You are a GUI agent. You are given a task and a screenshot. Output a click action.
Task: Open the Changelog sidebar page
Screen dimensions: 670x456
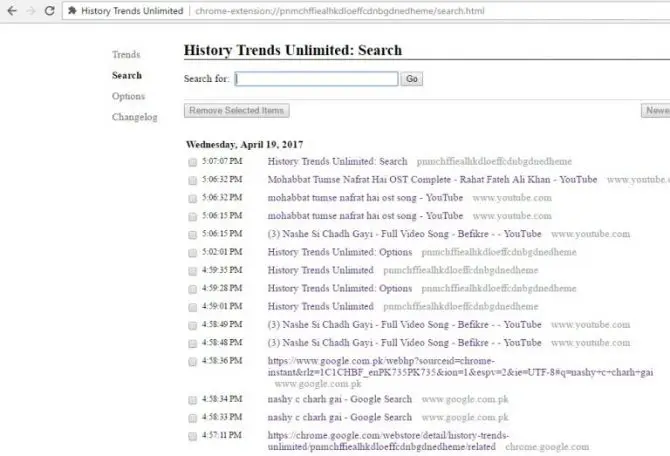(135, 117)
